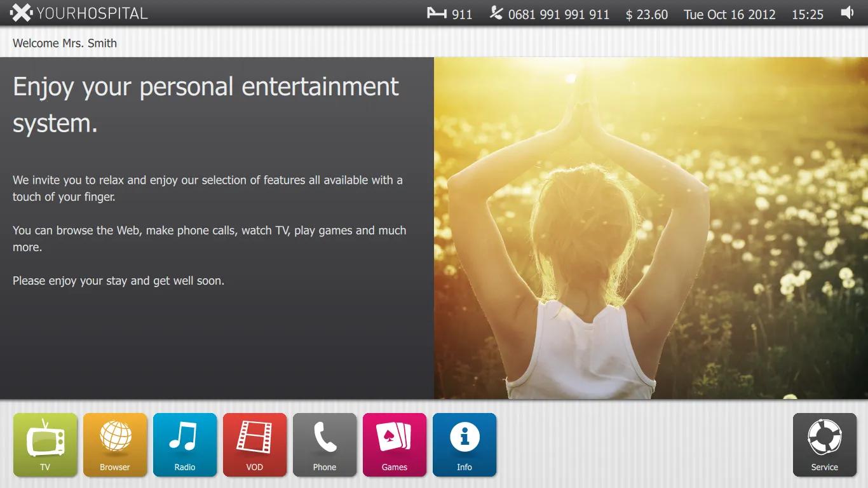This screenshot has width=868, height=488.
Task: Click the heading 'Enjoy your personal entertainment system.'
Action: pyautogui.click(x=206, y=104)
